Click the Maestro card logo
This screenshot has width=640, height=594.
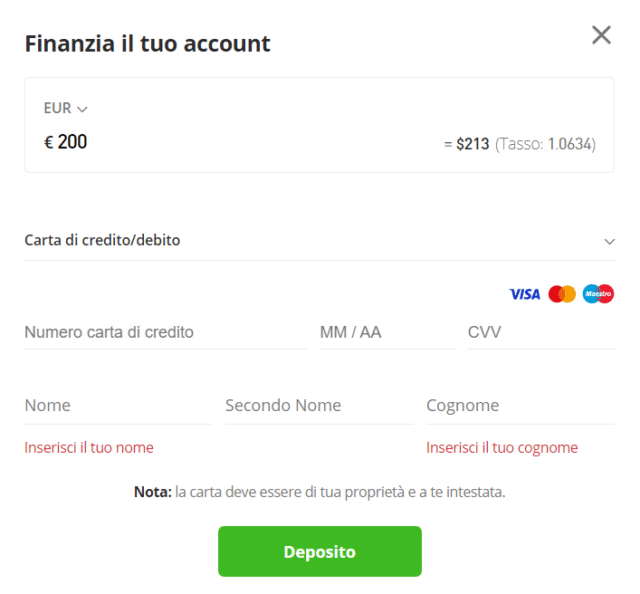[x=598, y=294]
